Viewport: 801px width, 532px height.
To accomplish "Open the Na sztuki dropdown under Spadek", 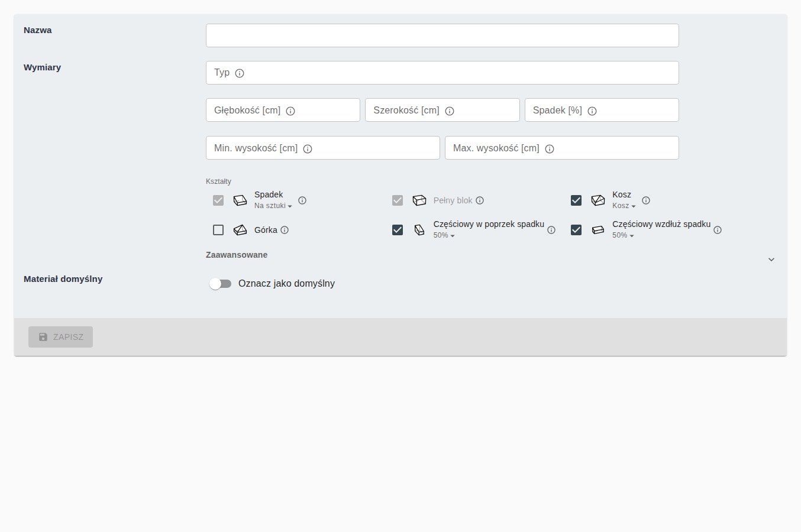I will 273,206.
